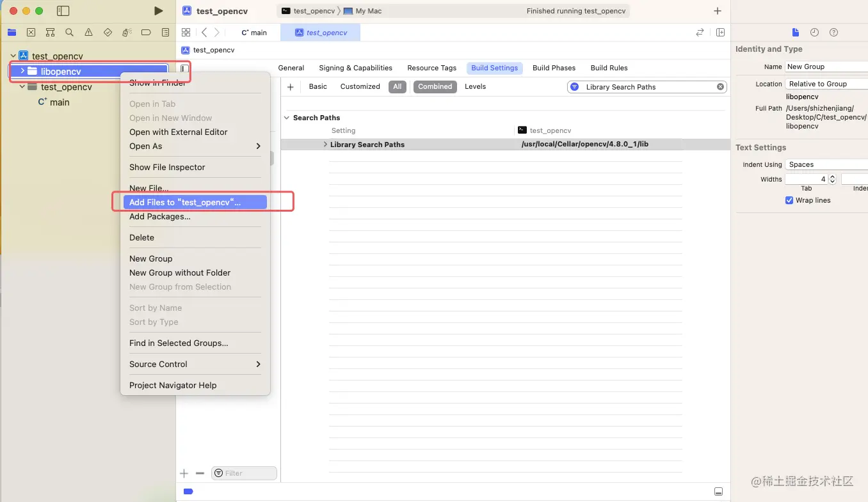
Task: Click the blue tag icon at bottom
Action: [188, 492]
